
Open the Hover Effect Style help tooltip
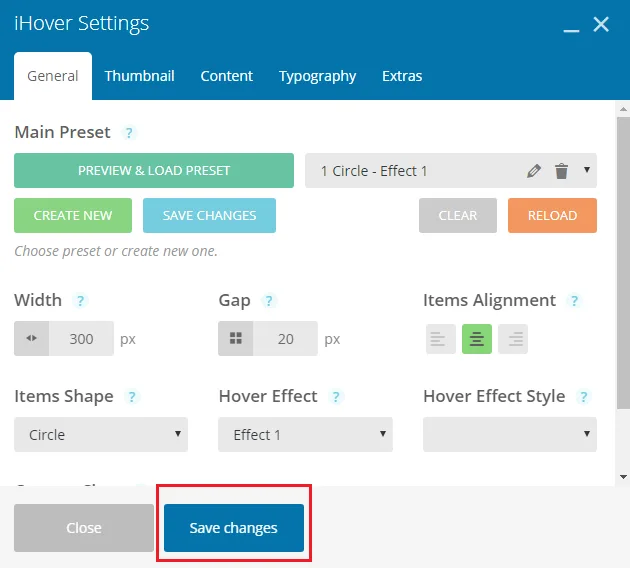(x=583, y=397)
